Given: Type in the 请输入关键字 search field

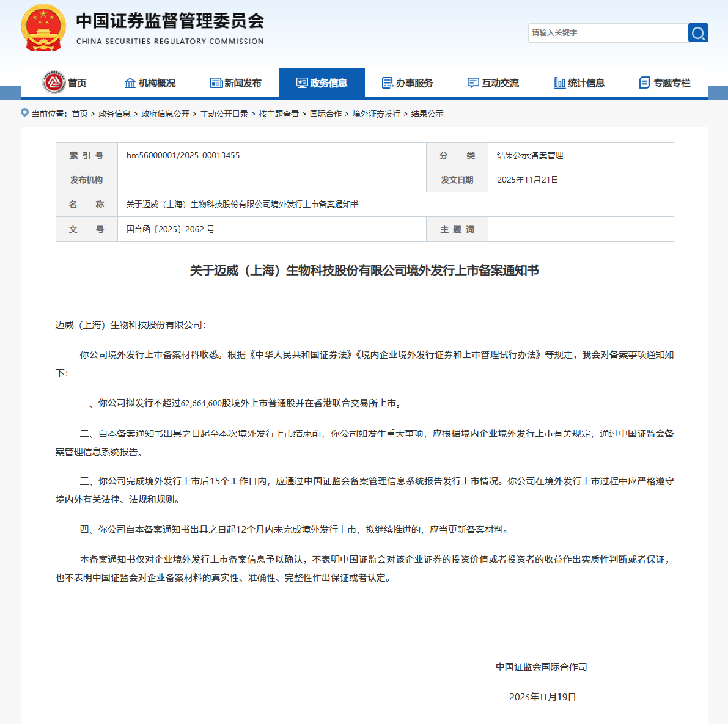Looking at the screenshot, I should coord(606,33).
